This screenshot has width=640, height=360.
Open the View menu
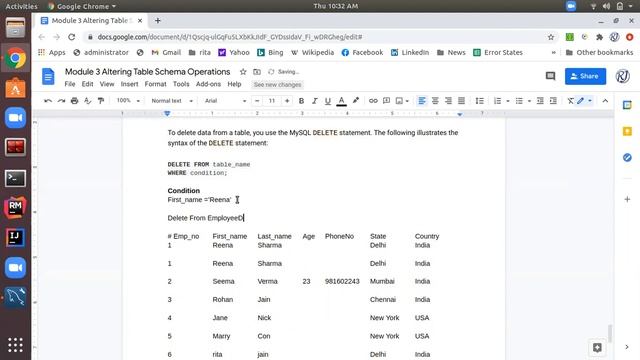(107, 84)
